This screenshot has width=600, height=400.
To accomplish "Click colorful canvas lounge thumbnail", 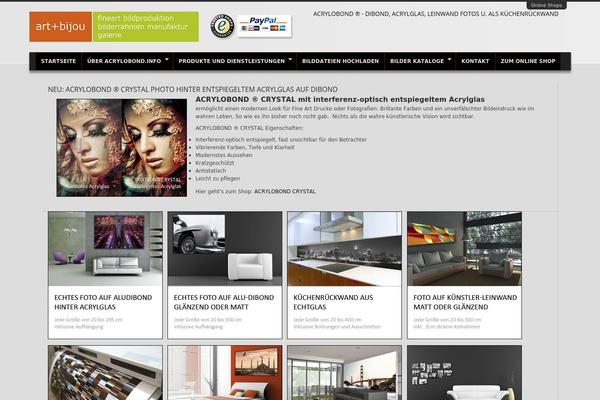I will click(x=465, y=248).
